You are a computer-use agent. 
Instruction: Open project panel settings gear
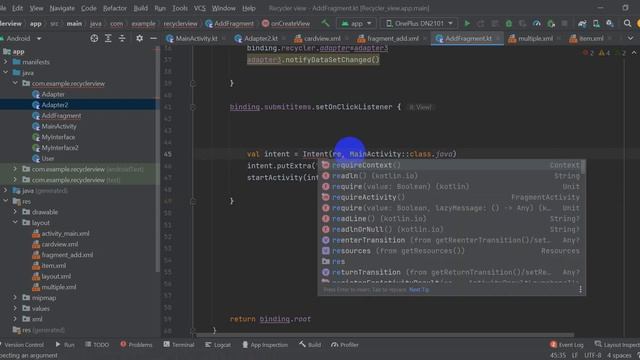coord(140,38)
